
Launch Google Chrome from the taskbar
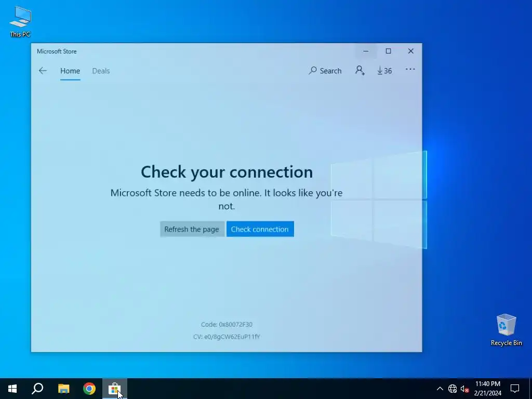pos(89,389)
